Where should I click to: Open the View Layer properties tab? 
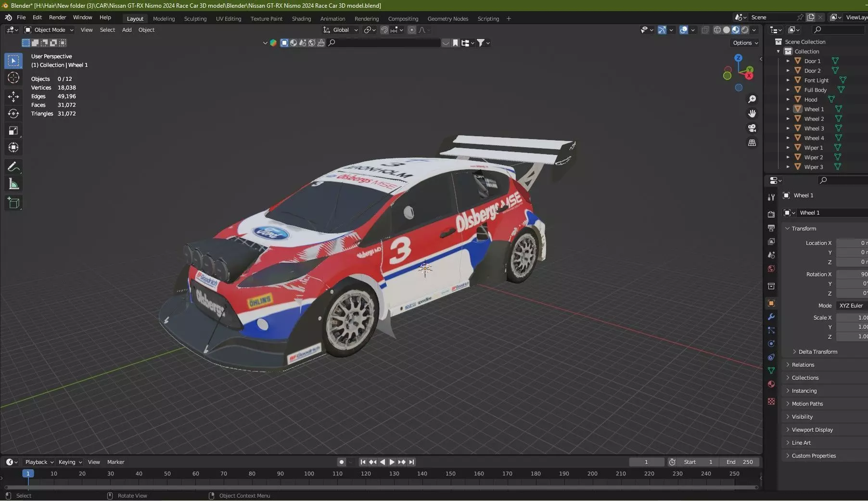pos(771,241)
